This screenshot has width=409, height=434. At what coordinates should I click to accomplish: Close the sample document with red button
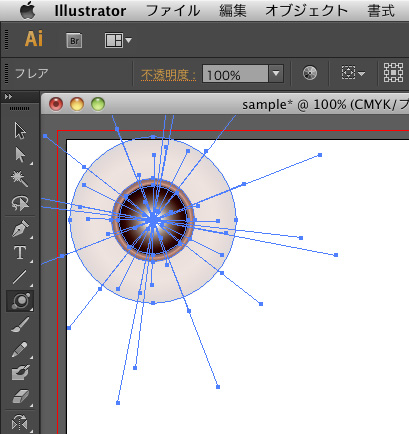(56, 104)
